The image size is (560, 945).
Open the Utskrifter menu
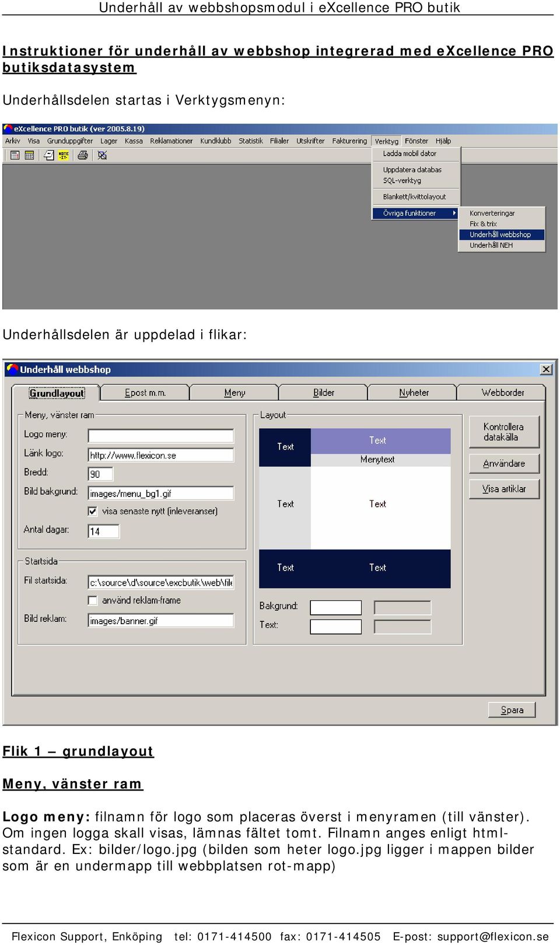(x=310, y=141)
